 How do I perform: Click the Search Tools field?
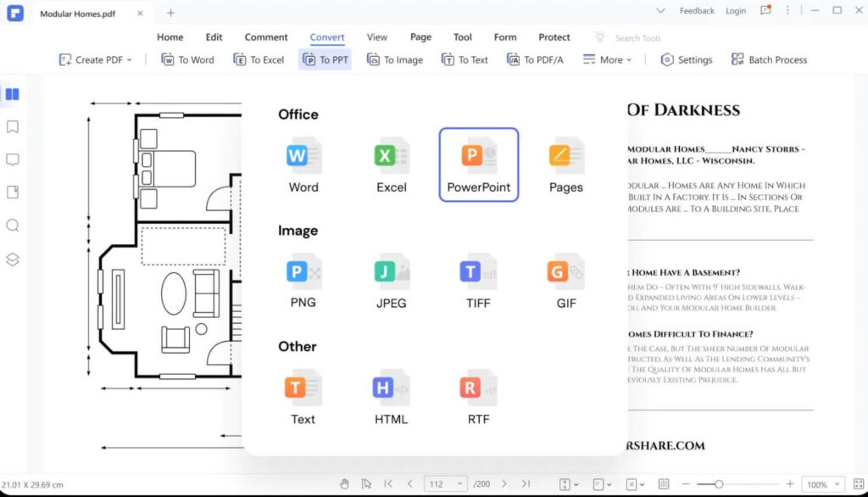click(x=637, y=38)
